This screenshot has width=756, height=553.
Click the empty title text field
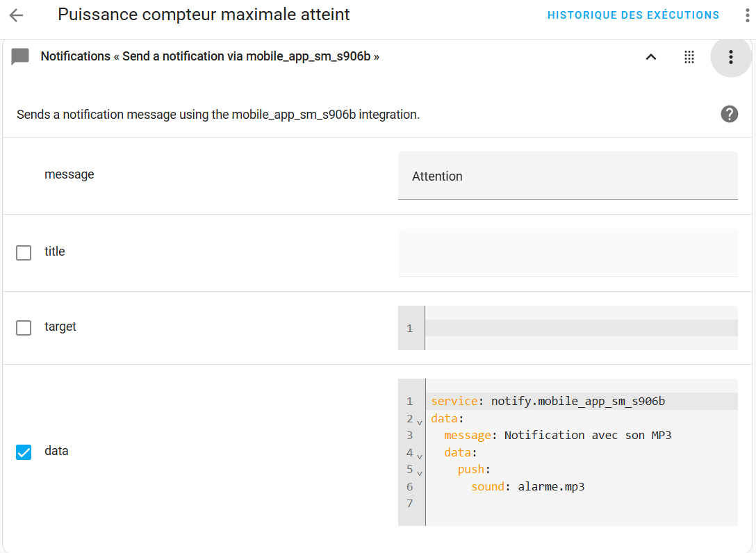click(x=568, y=253)
